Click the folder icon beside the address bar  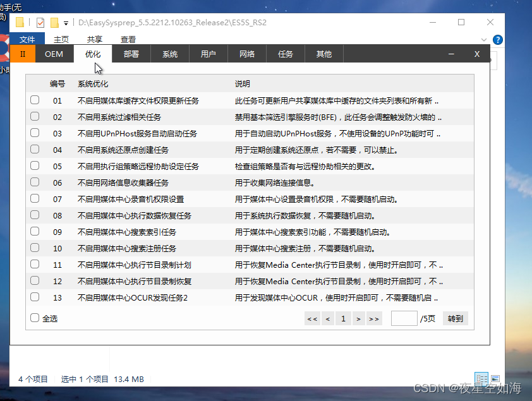[54, 21]
